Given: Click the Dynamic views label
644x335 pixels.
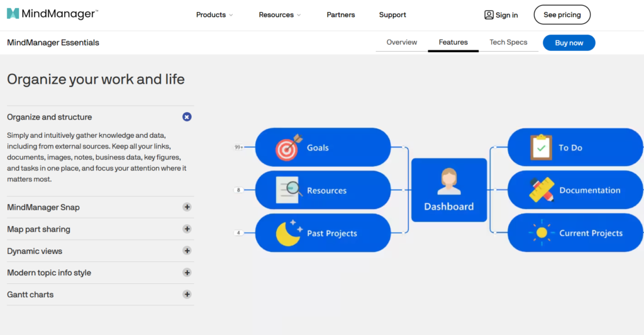Looking at the screenshot, I should [35, 251].
